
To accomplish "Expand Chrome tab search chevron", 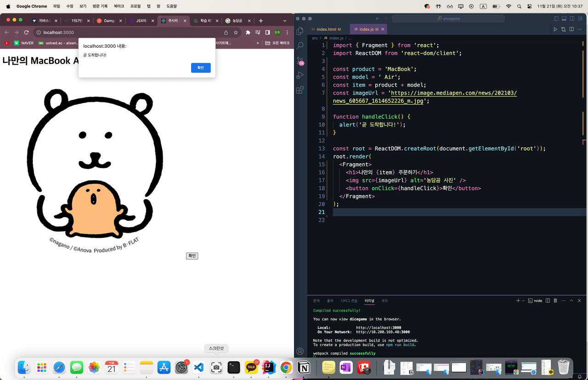I will tap(285, 21).
